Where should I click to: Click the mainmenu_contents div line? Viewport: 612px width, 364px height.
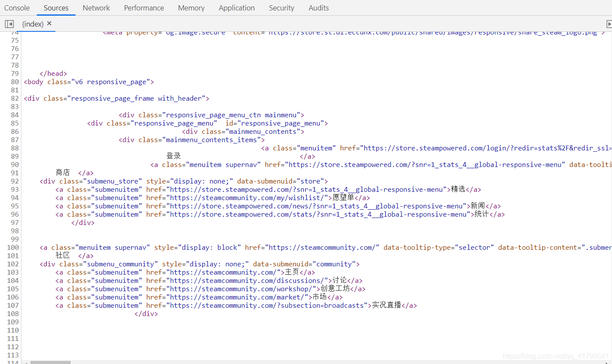(243, 132)
